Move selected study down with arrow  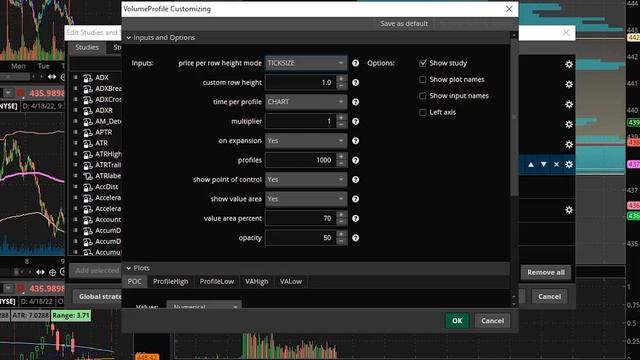click(x=544, y=164)
